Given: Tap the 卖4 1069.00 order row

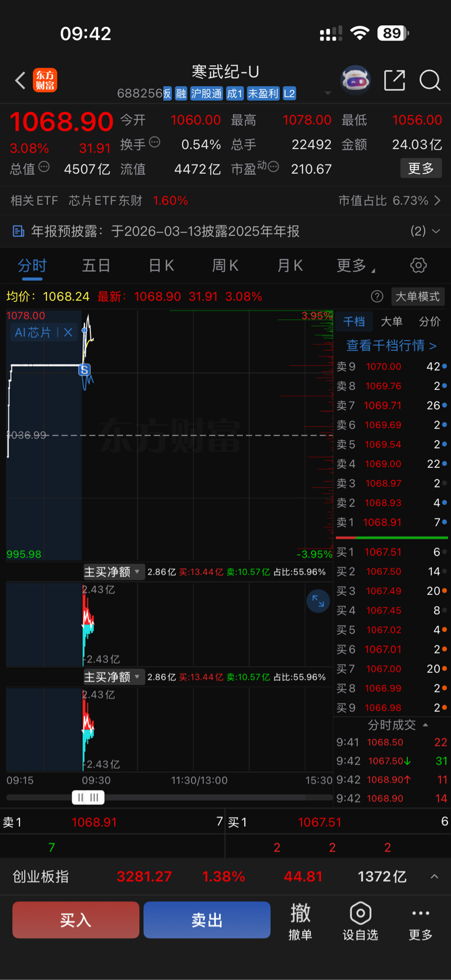Looking at the screenshot, I should point(392,464).
